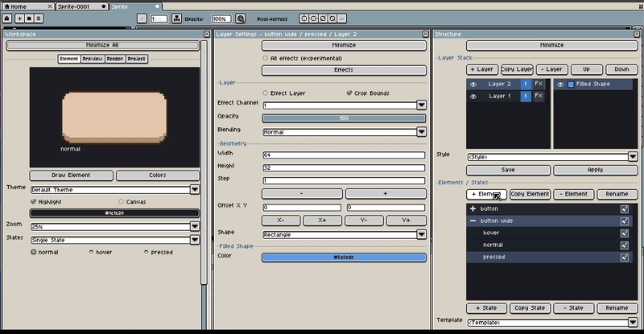The height and width of the screenshot is (334, 644).
Task: Hide Layer 1 using its eye icon
Action: click(x=473, y=96)
